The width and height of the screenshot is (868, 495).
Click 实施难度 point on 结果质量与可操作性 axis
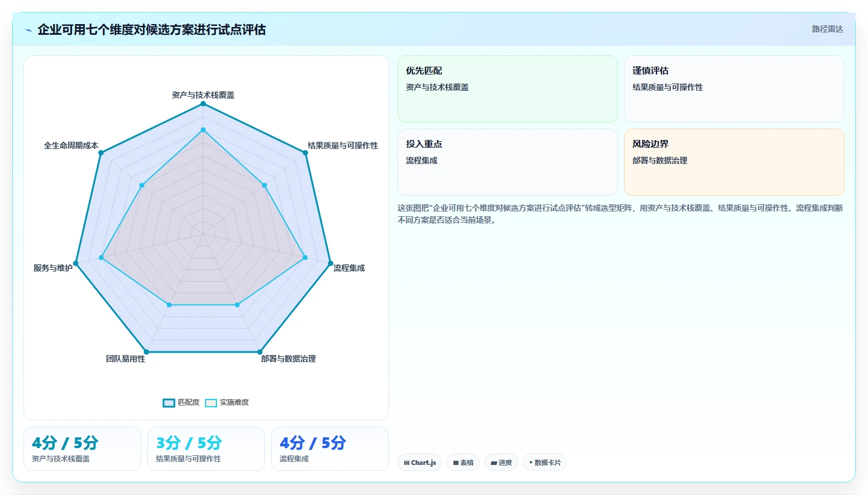[x=264, y=186]
